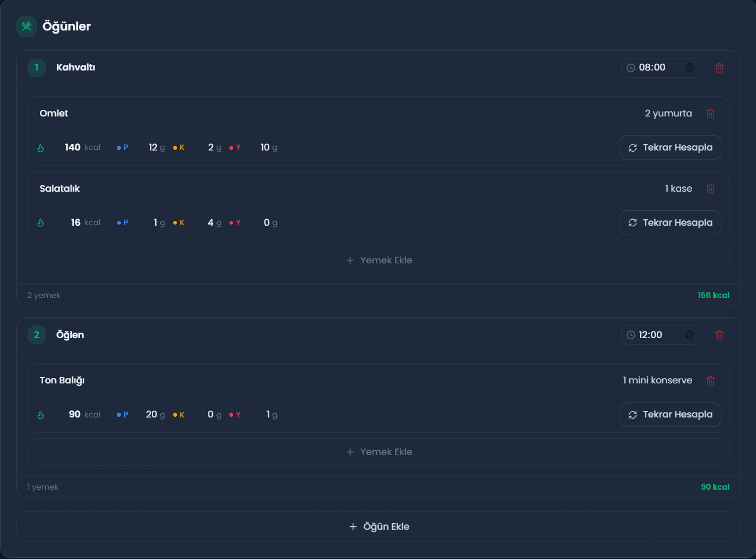The image size is (756, 559).
Task: Click the '1 yemek' count label
Action: coord(43,487)
